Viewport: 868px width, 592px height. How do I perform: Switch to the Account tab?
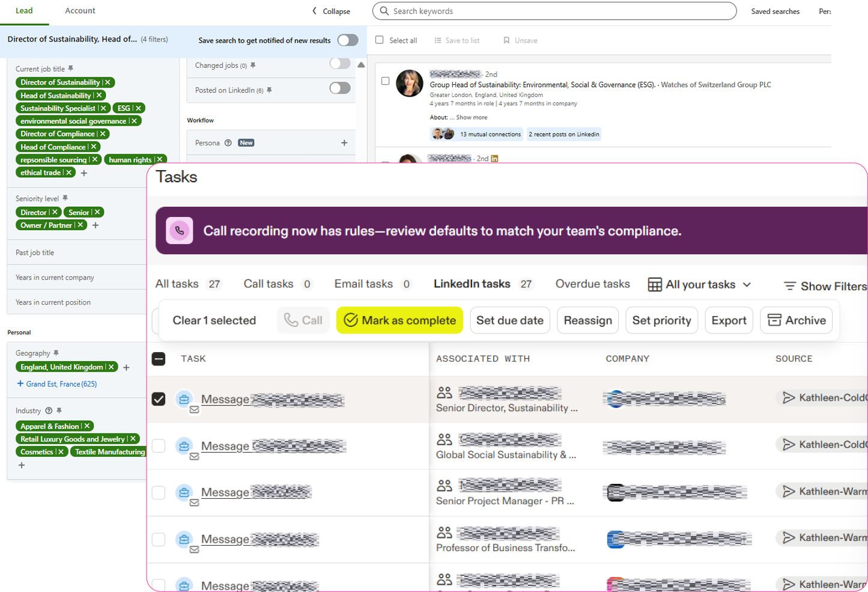80,11
